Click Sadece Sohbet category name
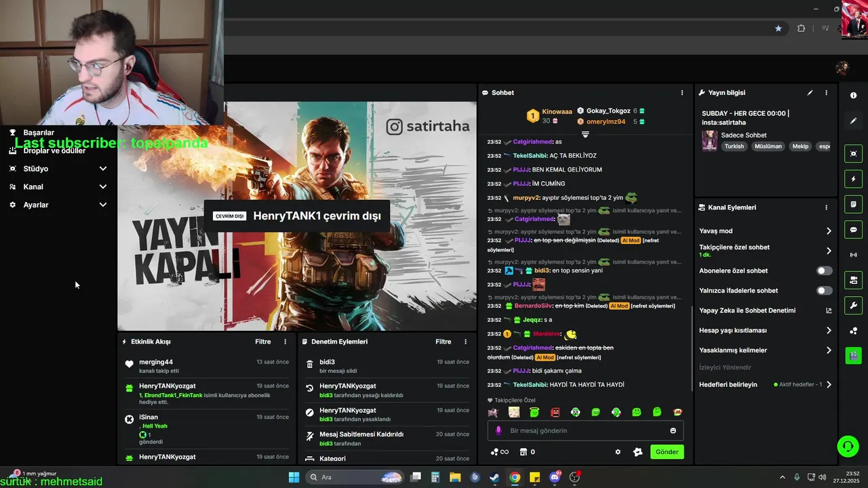 pos(744,135)
